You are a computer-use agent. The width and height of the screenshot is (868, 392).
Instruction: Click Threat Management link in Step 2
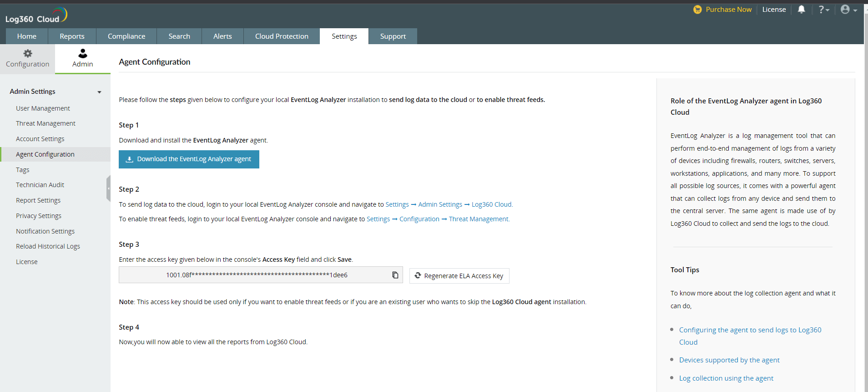pos(479,219)
